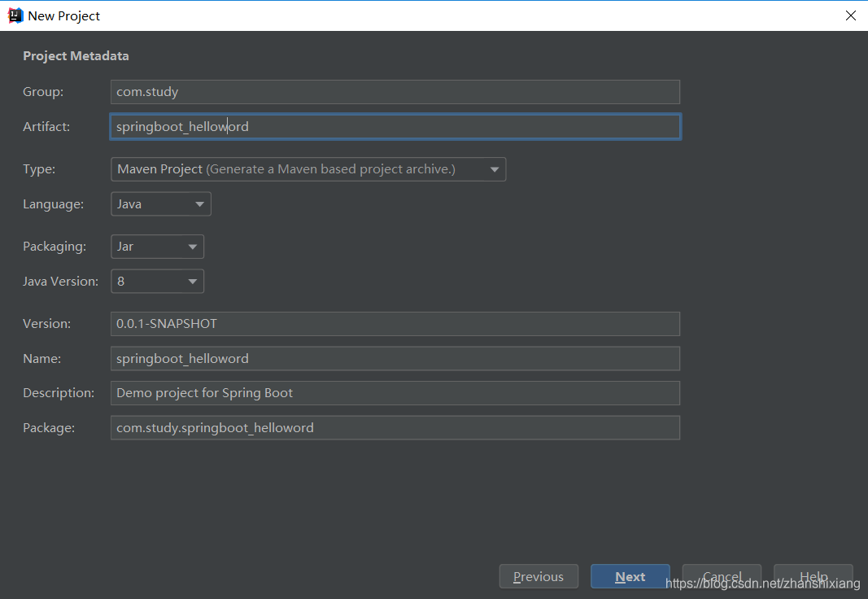Click the Artifact: label

pyautogui.click(x=46, y=127)
